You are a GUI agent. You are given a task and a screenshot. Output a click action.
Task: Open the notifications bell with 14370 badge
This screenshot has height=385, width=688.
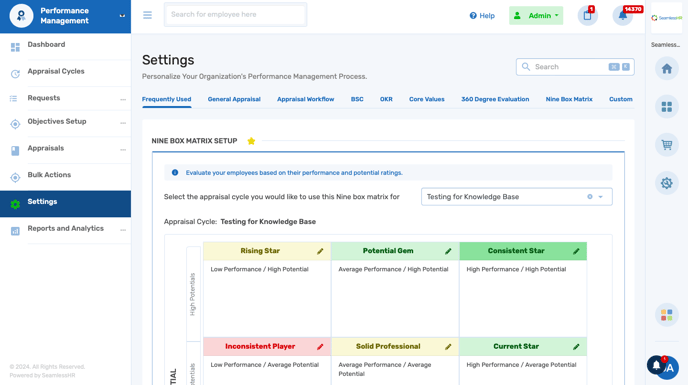(622, 16)
